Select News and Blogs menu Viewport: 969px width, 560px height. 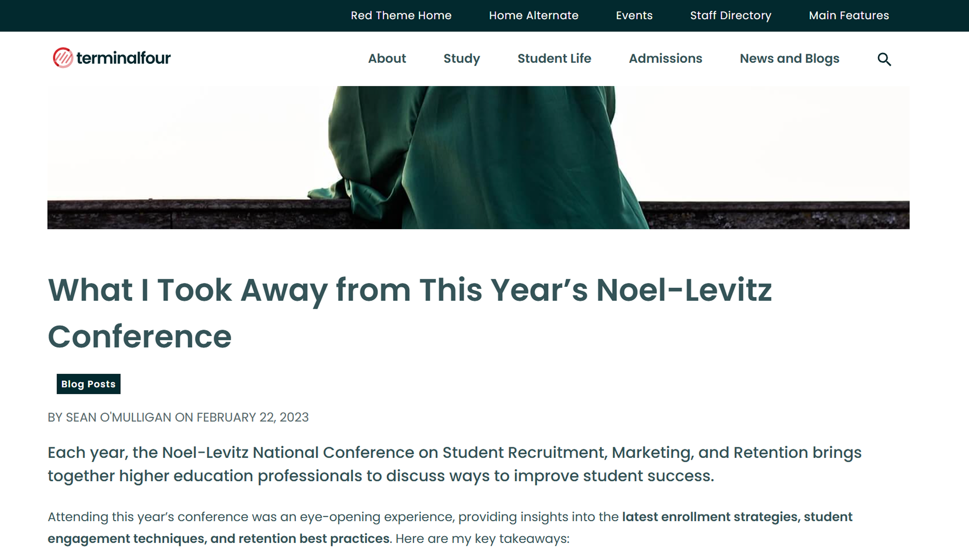coord(789,59)
